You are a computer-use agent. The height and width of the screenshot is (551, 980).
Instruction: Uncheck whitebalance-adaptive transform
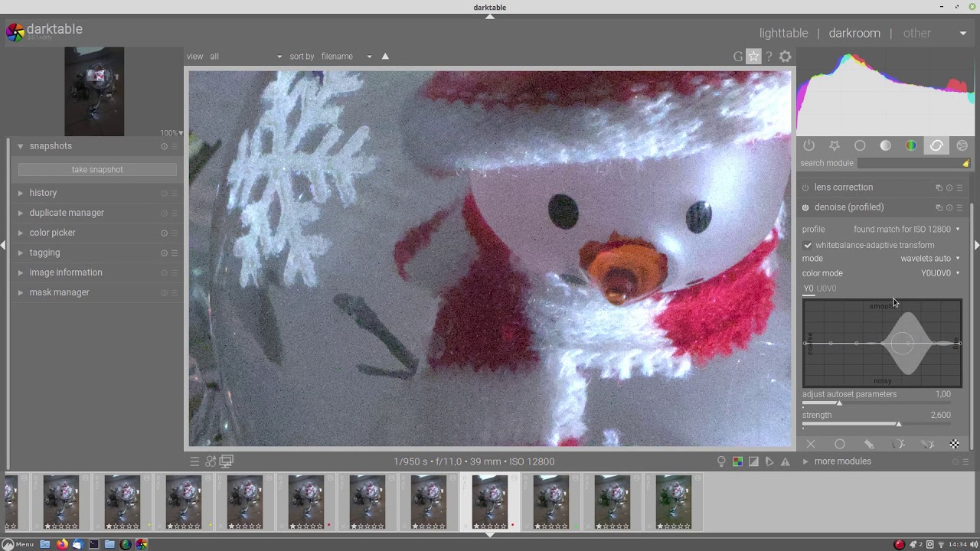[x=808, y=245]
